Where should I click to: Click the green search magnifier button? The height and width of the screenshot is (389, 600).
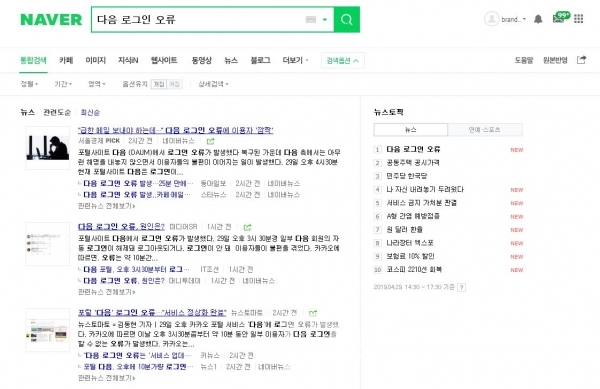tap(346, 20)
